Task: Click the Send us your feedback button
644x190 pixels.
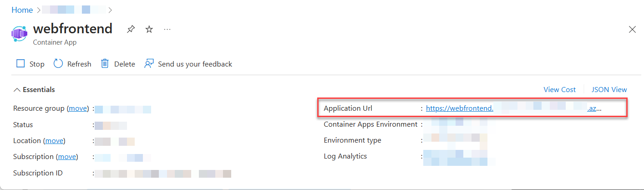Action: coord(195,64)
